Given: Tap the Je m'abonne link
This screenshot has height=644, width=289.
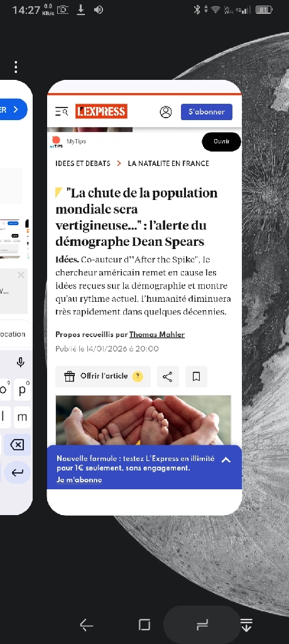Looking at the screenshot, I should pos(79,480).
